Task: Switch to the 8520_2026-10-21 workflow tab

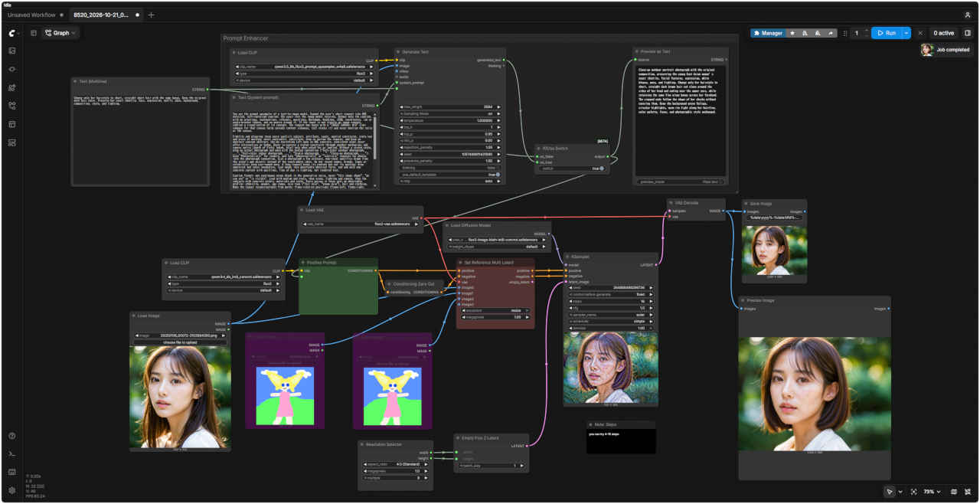Action: [x=106, y=15]
